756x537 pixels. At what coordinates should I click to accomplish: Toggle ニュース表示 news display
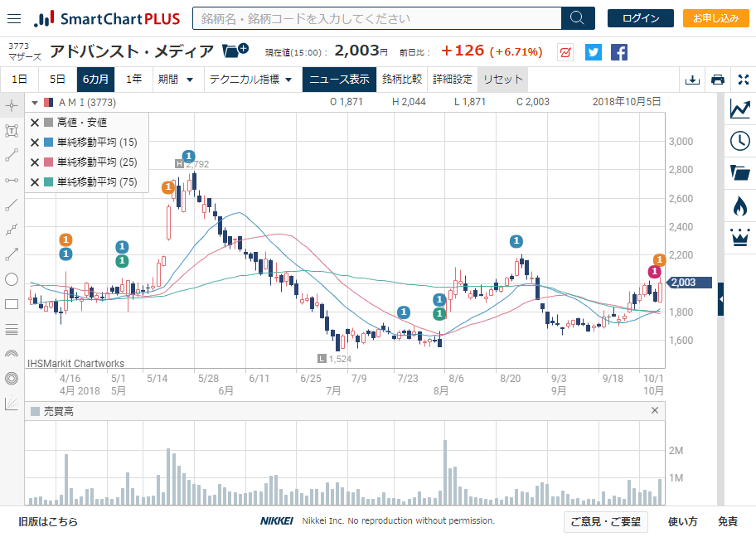point(339,80)
